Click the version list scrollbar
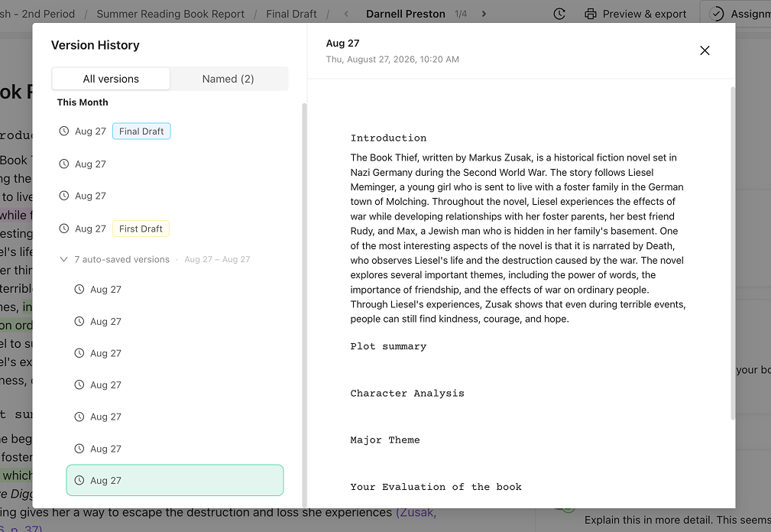This screenshot has width=771, height=532. (x=304, y=305)
